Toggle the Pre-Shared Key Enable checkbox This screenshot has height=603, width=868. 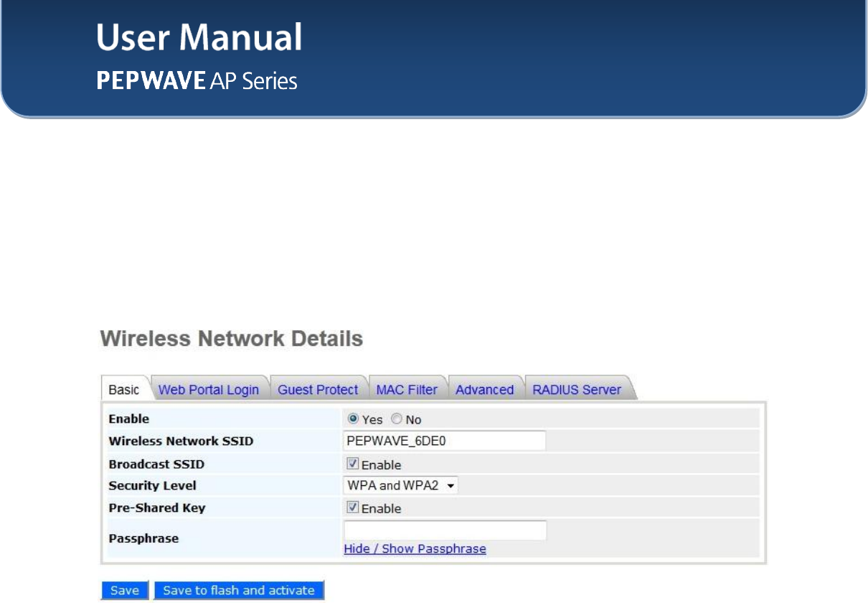[x=353, y=508]
